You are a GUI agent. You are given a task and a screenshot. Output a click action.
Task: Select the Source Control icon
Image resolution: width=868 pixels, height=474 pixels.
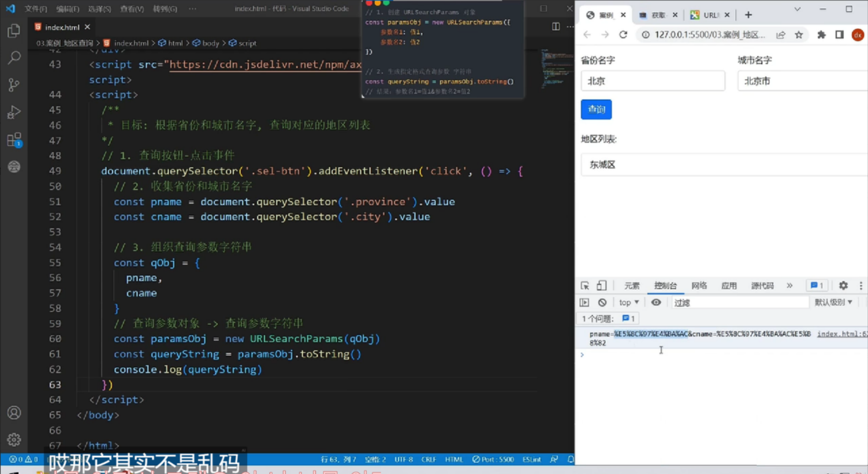click(x=14, y=84)
